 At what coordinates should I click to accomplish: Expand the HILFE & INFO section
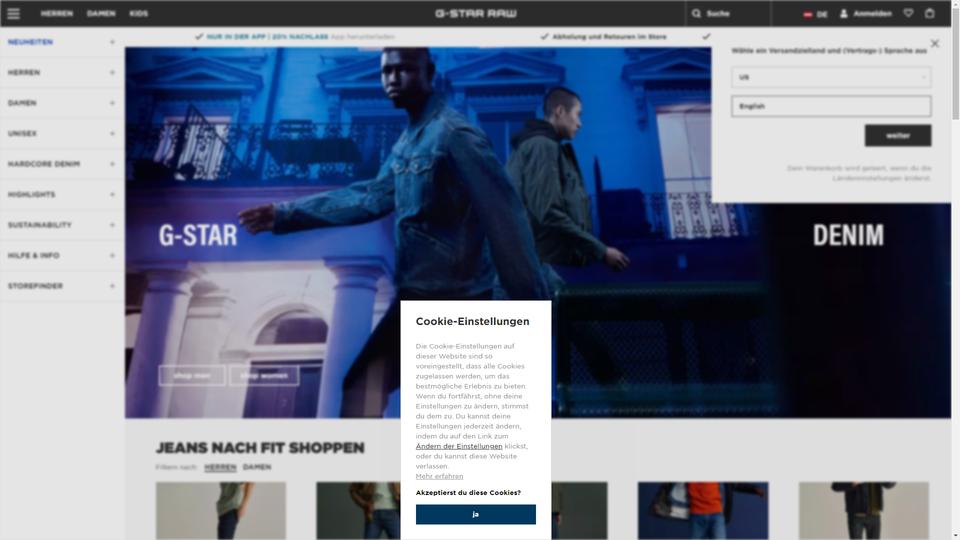point(112,255)
